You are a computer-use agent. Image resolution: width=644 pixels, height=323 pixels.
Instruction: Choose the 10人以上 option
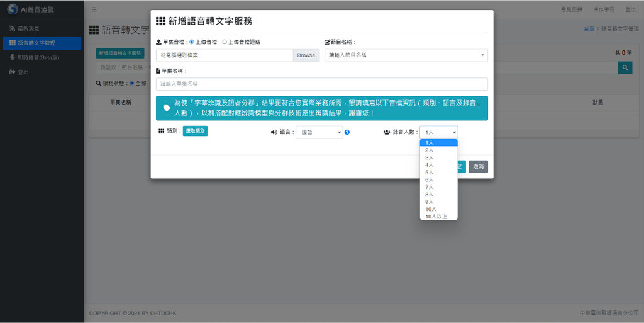tap(438, 217)
